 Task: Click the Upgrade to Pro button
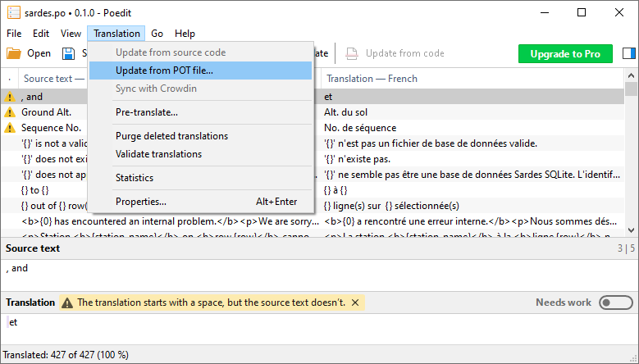(x=565, y=54)
